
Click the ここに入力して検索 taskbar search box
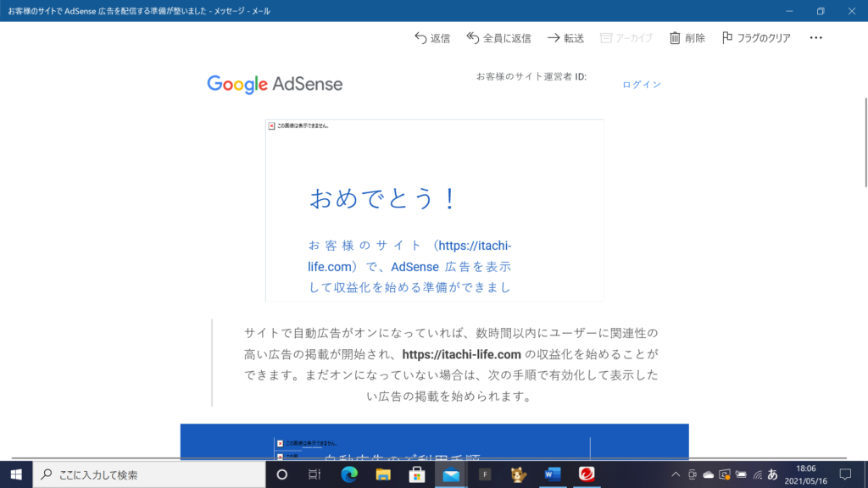pyautogui.click(x=149, y=474)
